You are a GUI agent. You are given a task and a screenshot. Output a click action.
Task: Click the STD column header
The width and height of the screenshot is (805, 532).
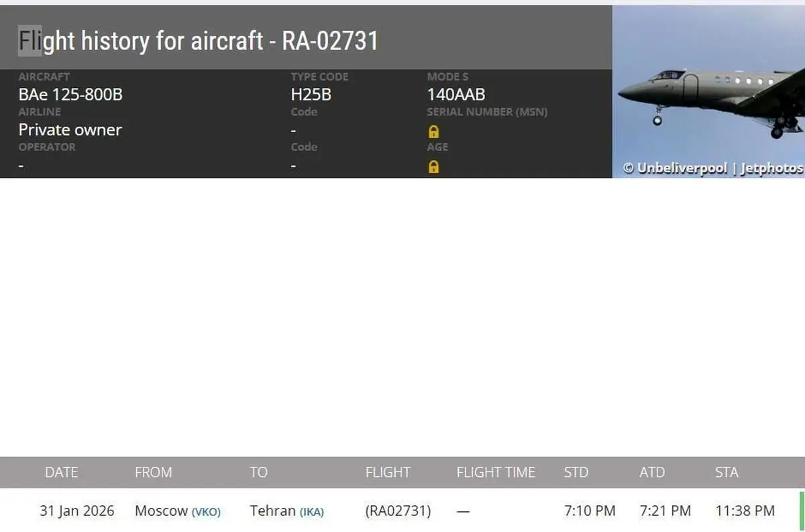point(576,472)
